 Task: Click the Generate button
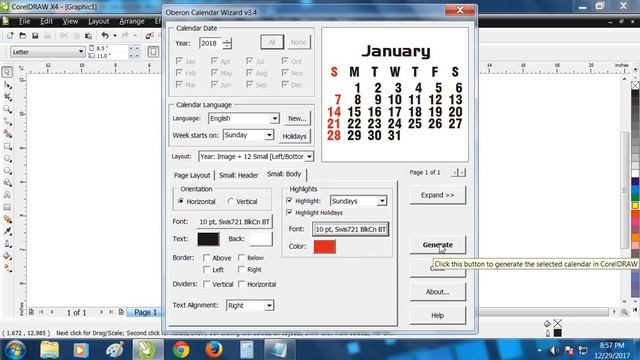click(438, 245)
